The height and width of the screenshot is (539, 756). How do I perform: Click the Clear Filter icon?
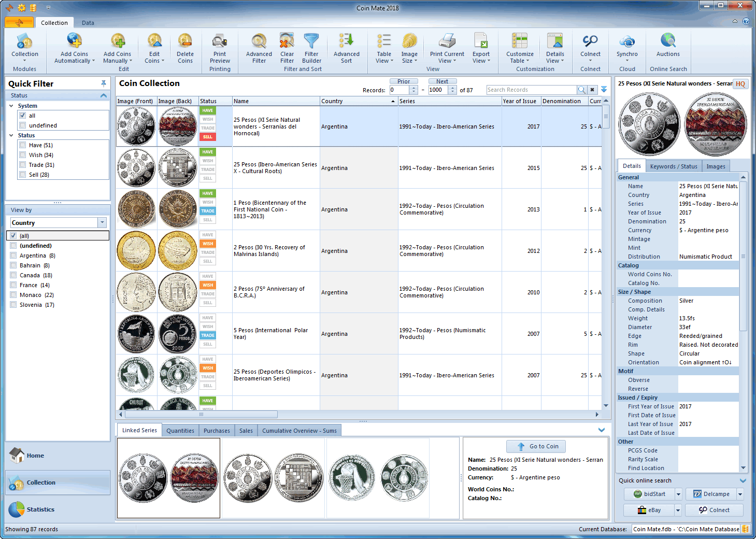[287, 41]
